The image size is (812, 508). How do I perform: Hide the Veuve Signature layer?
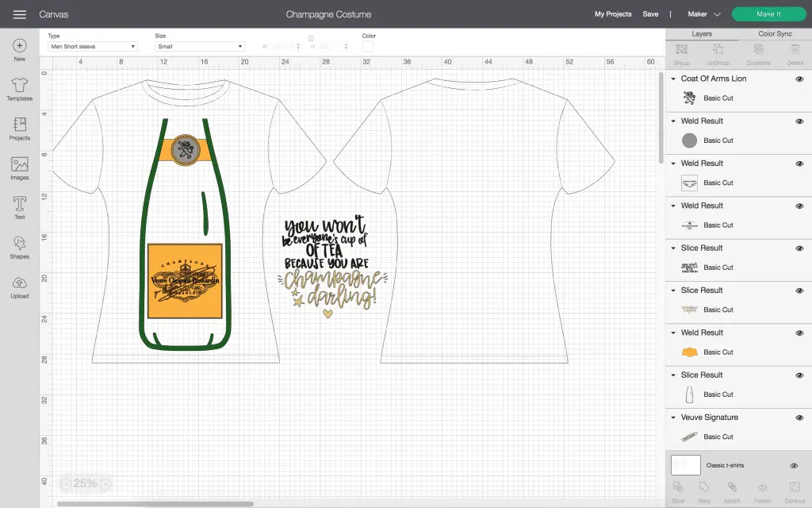tap(799, 418)
